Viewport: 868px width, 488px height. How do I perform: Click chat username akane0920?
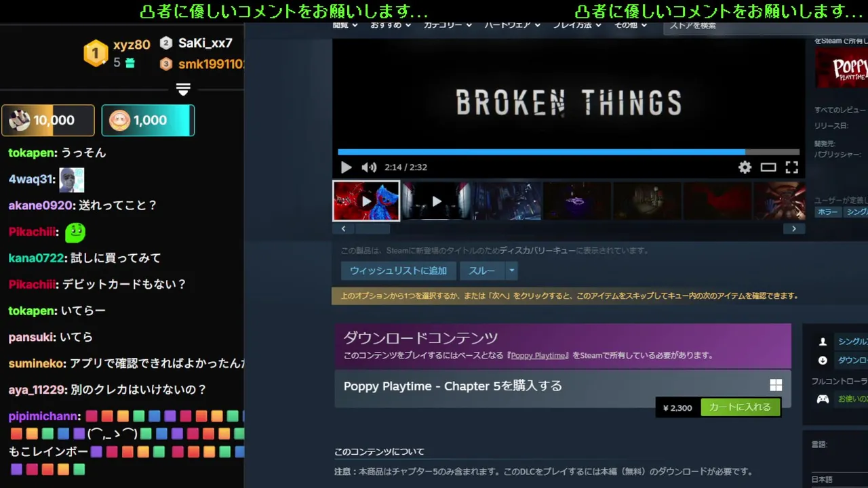(x=40, y=205)
